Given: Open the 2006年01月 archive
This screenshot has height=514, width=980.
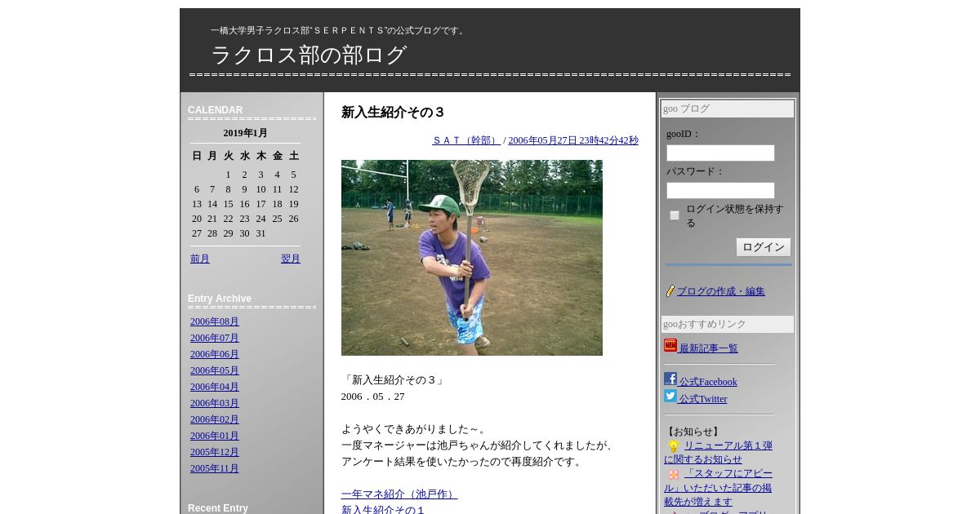Looking at the screenshot, I should pos(215,436).
